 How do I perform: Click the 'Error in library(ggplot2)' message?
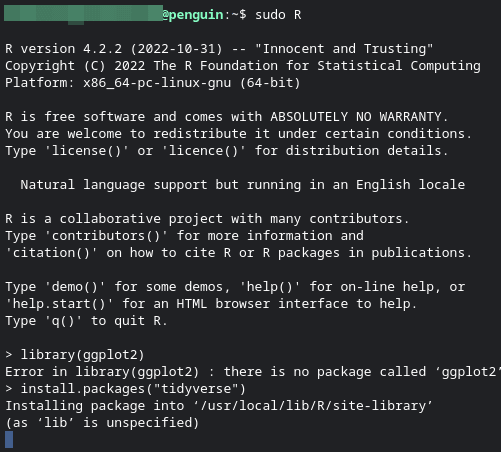(x=102, y=372)
